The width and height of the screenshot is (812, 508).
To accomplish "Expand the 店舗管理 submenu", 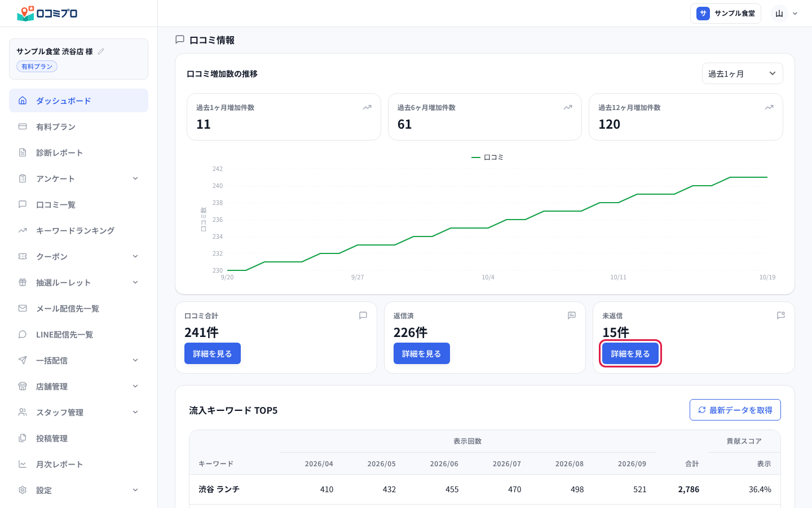I will pos(135,386).
